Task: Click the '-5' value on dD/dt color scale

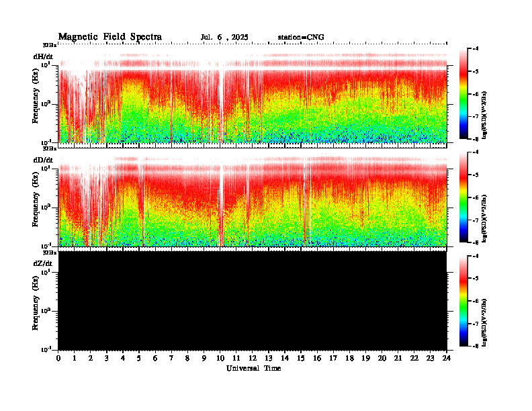Action: 476,175
